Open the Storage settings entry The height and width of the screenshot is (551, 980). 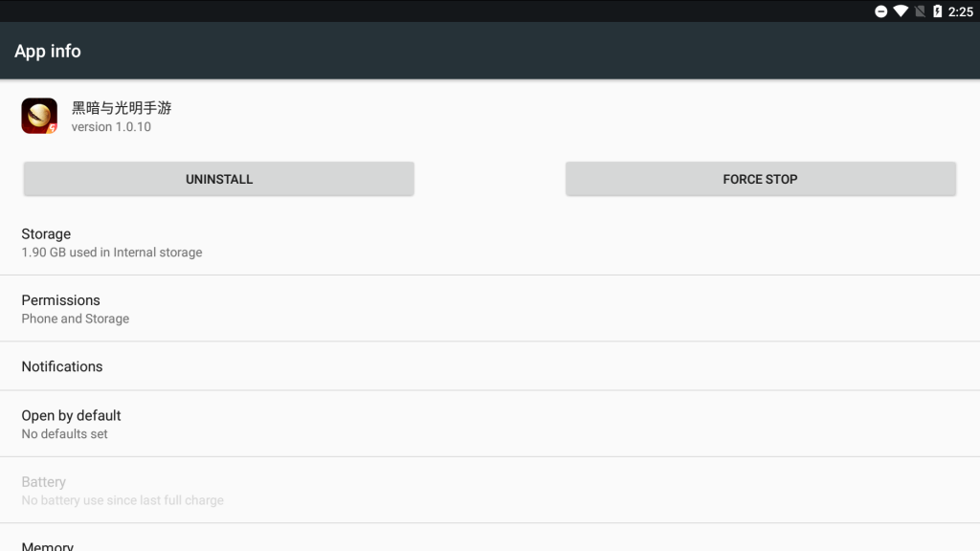46,233
